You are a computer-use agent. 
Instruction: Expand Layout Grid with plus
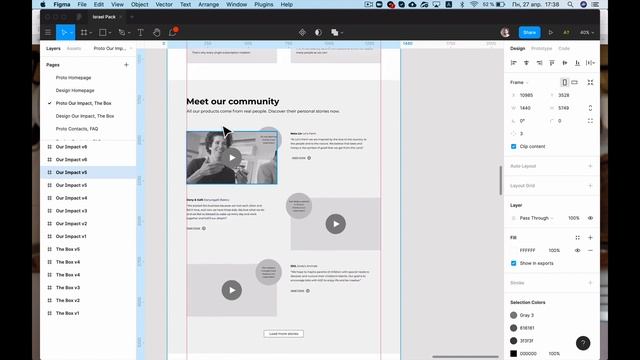tap(590, 186)
